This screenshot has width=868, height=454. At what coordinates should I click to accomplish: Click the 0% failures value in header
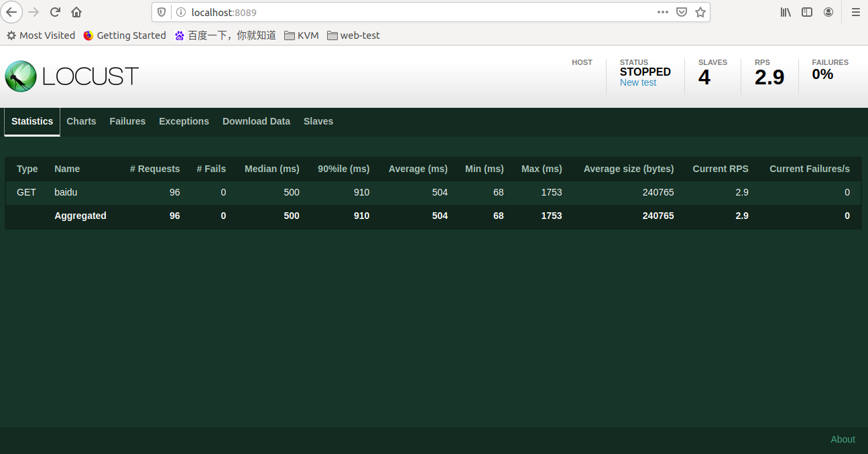point(822,74)
